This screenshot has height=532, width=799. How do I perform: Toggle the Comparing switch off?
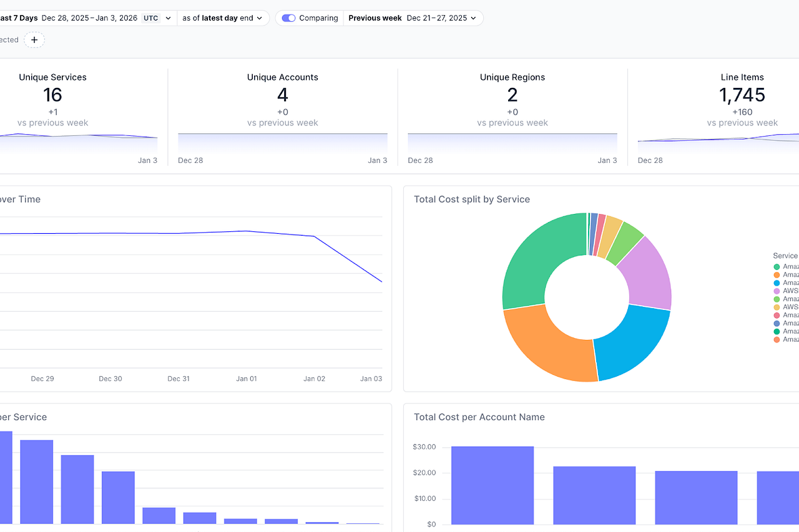(288, 18)
